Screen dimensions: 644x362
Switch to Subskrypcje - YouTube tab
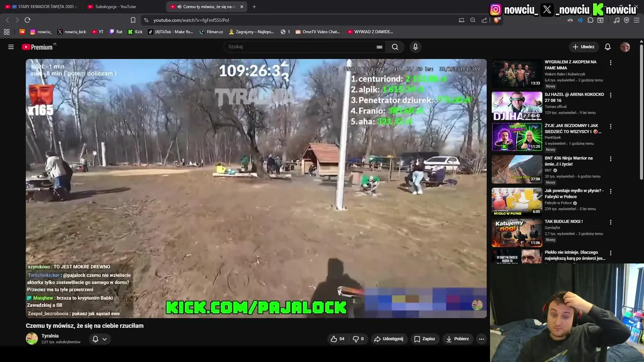click(x=123, y=7)
